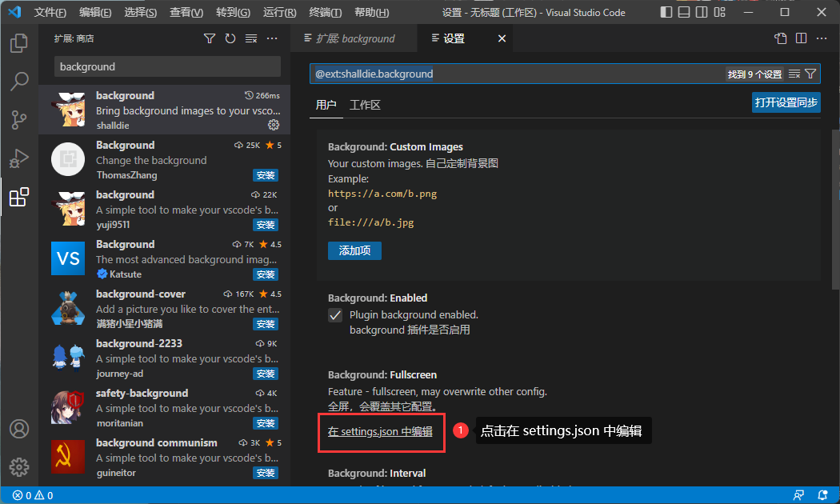Toggle secondary side bar layout icon
Image resolution: width=840 pixels, height=504 pixels.
(702, 12)
